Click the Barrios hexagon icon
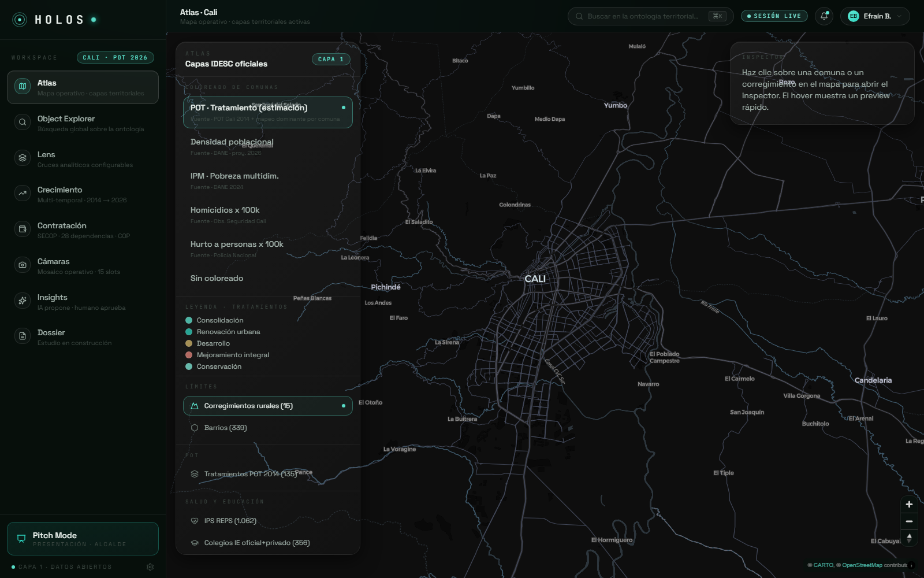Viewport: 924px width, 578px height. 195,428
